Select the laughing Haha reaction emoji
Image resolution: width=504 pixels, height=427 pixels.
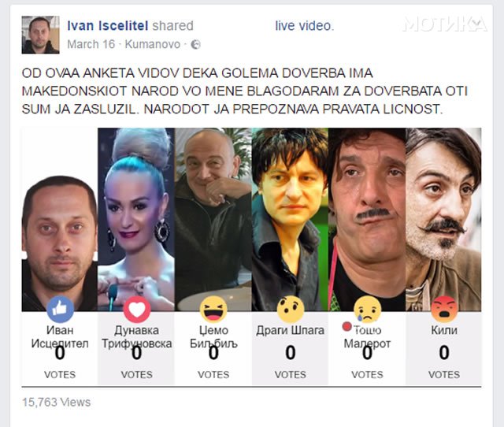coord(213,310)
